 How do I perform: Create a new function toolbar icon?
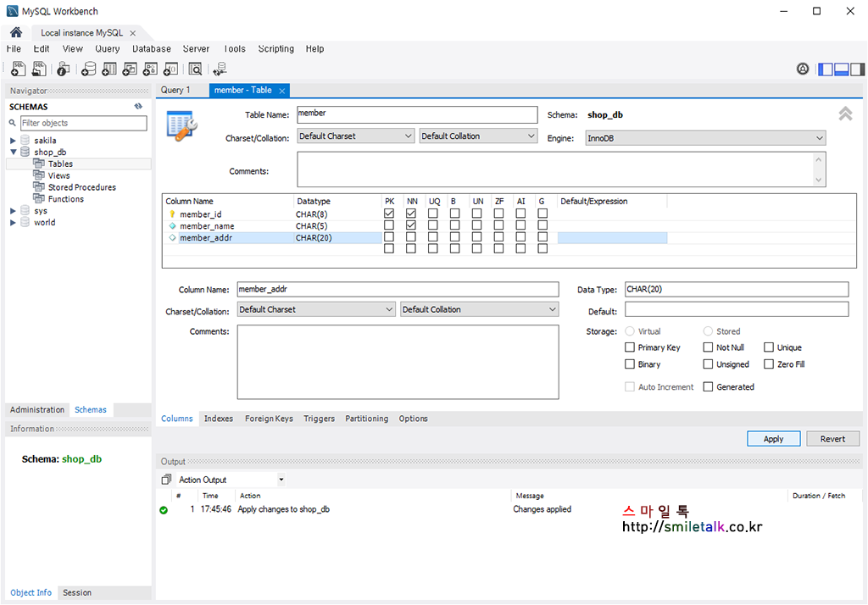click(x=170, y=69)
